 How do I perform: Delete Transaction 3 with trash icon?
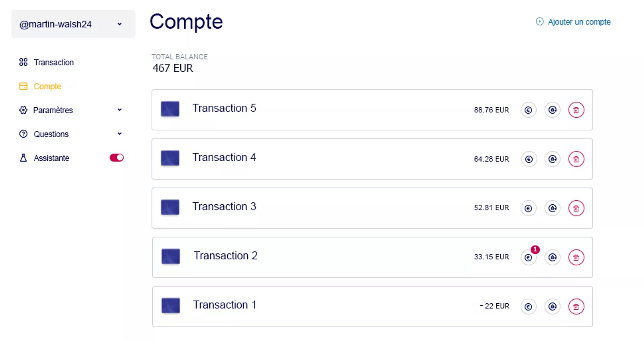576,209
